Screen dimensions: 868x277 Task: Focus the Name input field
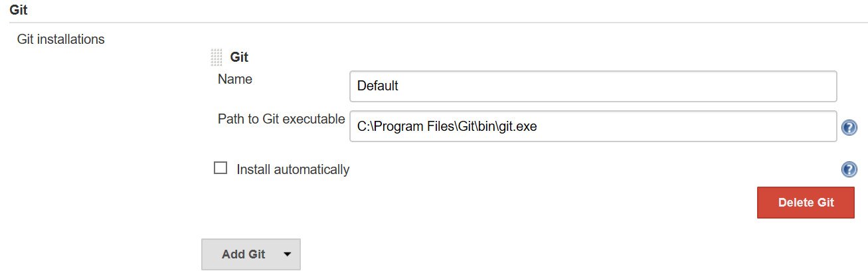click(592, 86)
